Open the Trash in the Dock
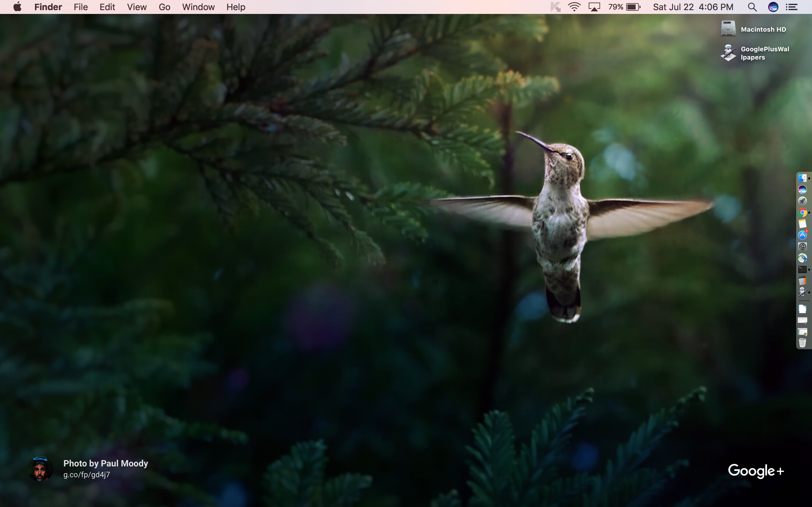812x507 pixels. point(802,343)
